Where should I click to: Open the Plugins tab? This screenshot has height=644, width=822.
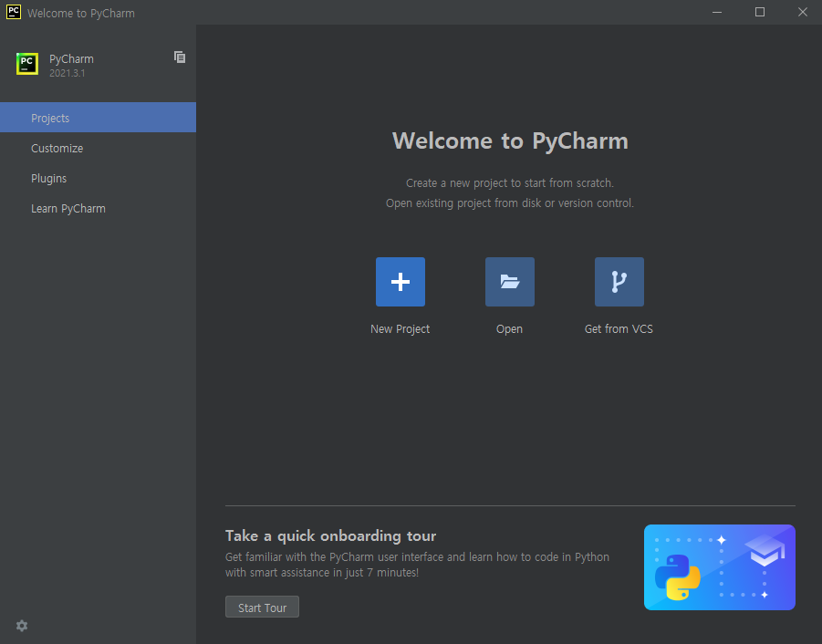coord(98,178)
